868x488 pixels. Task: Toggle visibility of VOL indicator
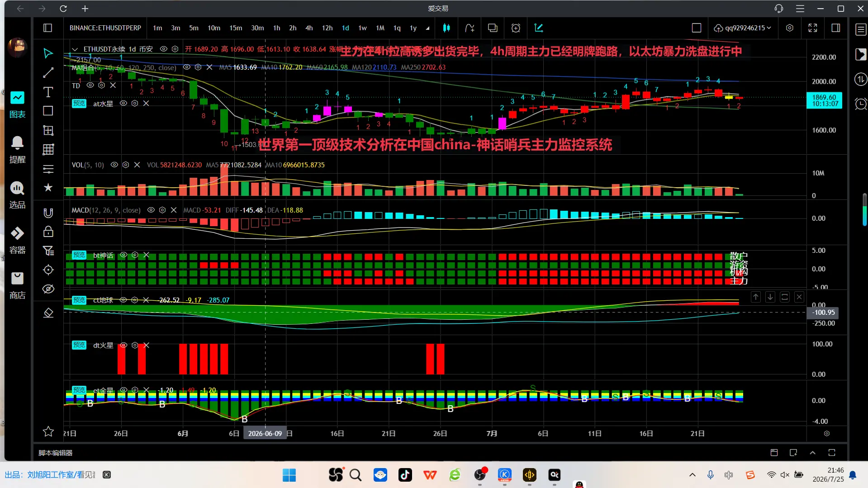coord(114,165)
